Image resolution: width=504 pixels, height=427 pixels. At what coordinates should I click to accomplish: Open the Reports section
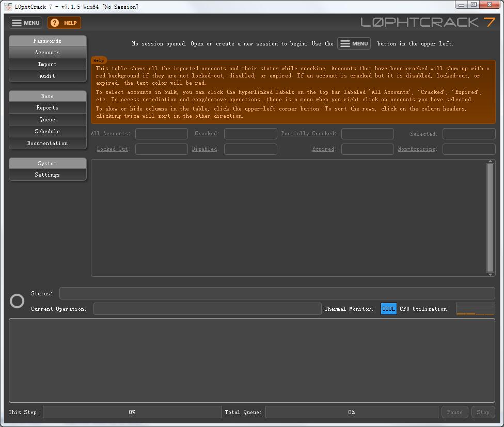click(48, 108)
